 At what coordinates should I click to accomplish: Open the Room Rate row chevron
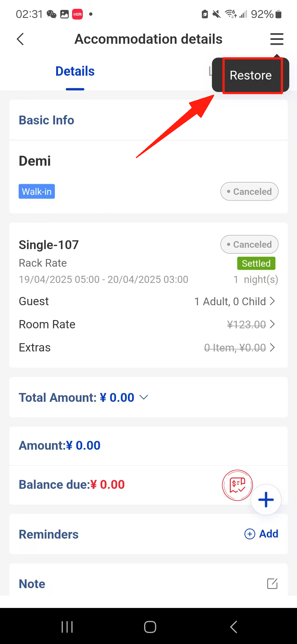pyautogui.click(x=272, y=324)
